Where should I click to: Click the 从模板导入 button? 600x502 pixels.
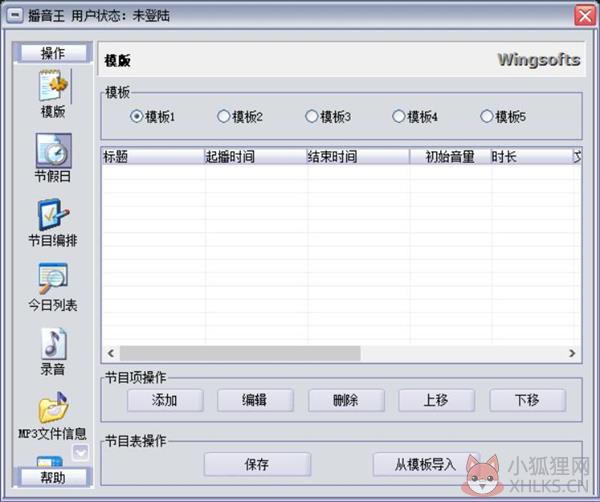(426, 465)
